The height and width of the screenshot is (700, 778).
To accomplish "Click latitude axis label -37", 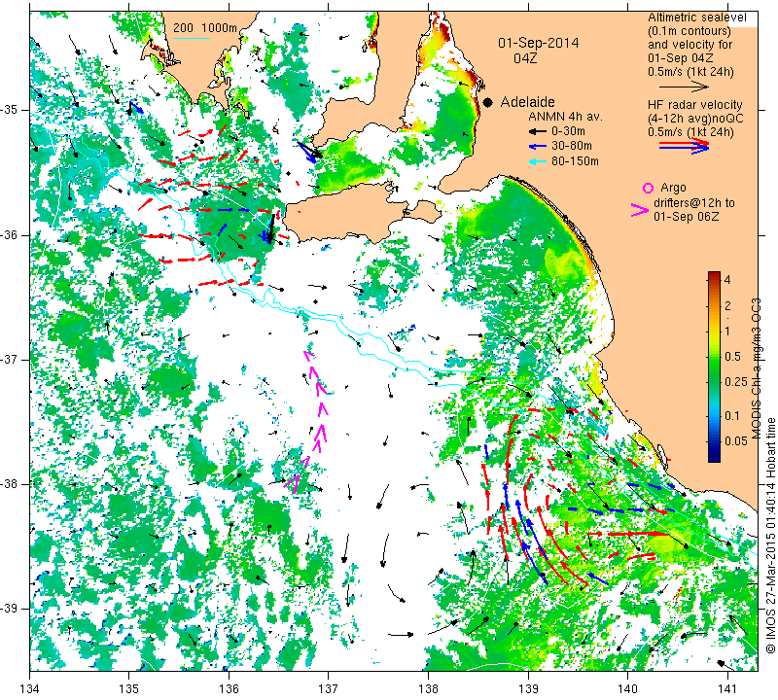I will (x=10, y=359).
